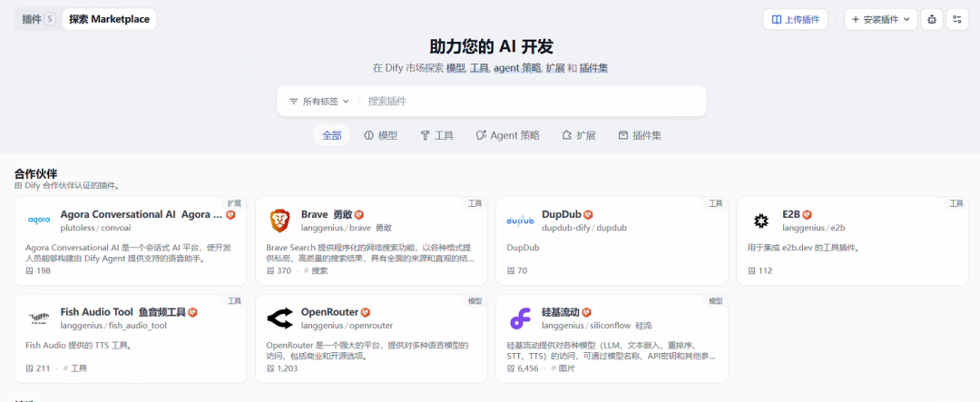Select the 探索 Marketplace tab

tap(110, 19)
